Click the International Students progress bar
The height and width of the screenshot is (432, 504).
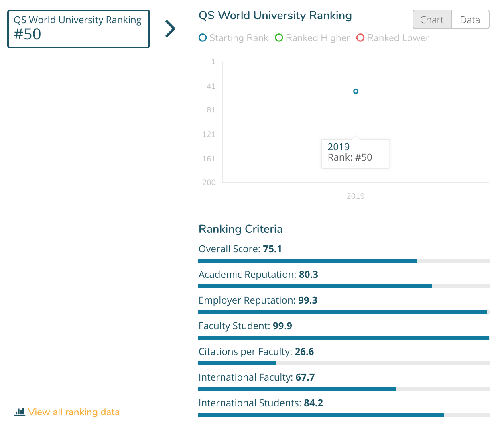click(344, 415)
